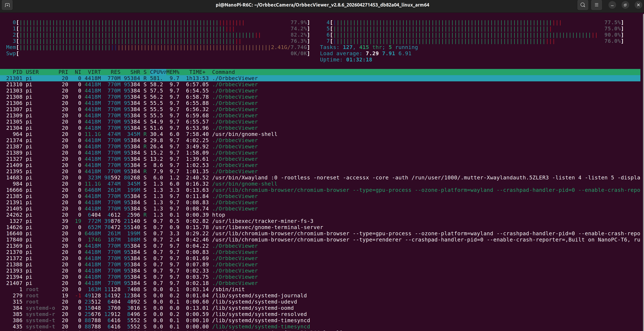Sort by the CPU% column header

(158, 72)
